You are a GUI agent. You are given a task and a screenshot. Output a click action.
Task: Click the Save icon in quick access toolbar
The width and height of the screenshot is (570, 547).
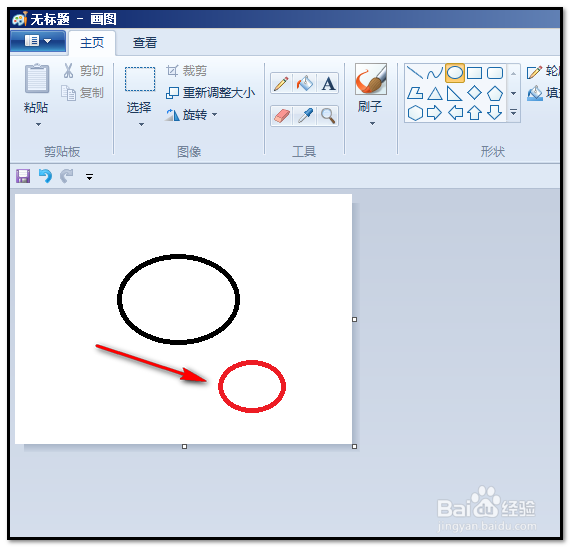[x=23, y=176]
